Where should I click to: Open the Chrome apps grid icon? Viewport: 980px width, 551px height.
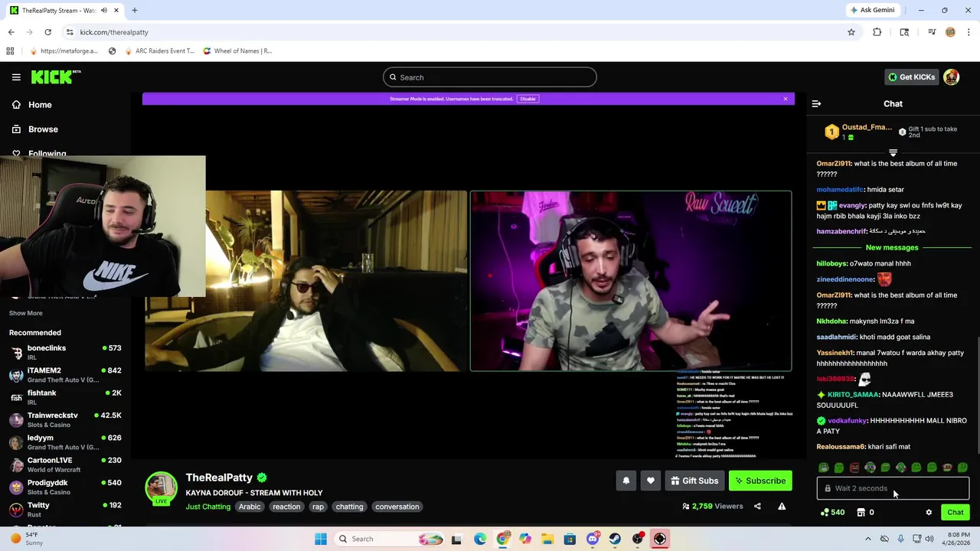coord(10,51)
